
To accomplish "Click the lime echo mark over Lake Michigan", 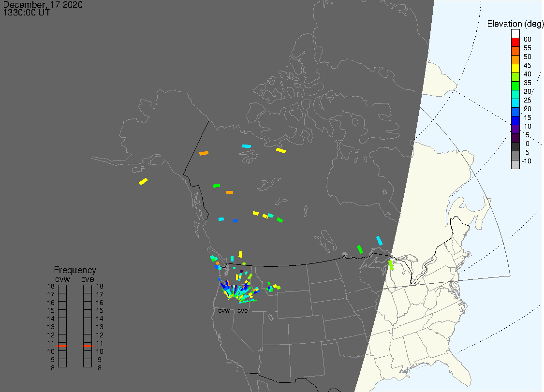I will coord(391,265).
